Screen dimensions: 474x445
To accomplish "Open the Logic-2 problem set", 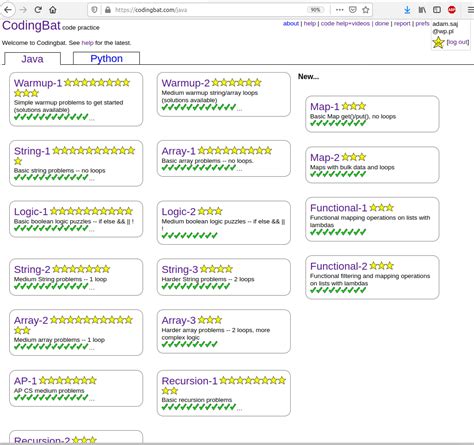I will [x=178, y=211].
